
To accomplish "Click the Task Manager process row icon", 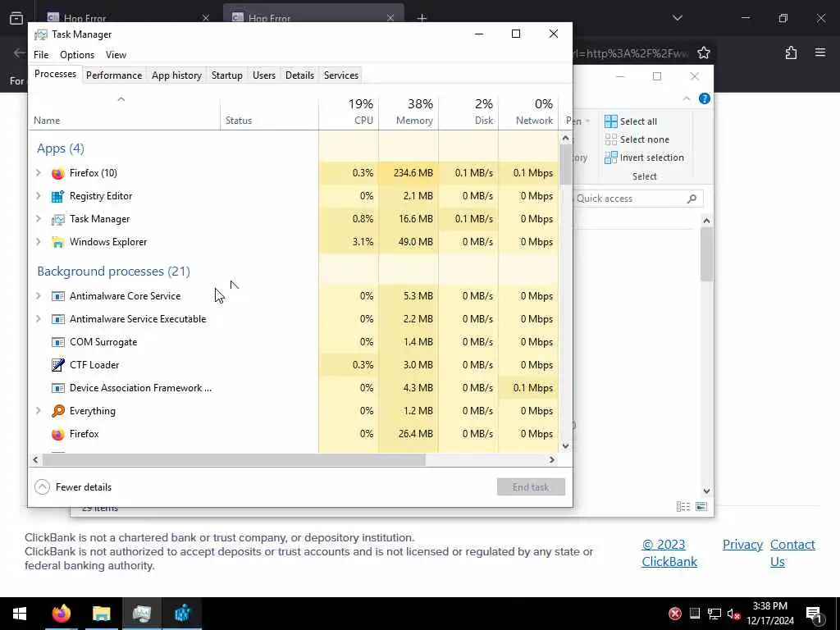I will click(58, 219).
